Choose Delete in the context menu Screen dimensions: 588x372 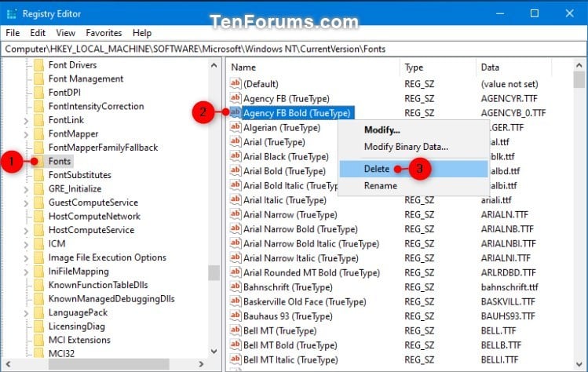pyautogui.click(x=413, y=169)
